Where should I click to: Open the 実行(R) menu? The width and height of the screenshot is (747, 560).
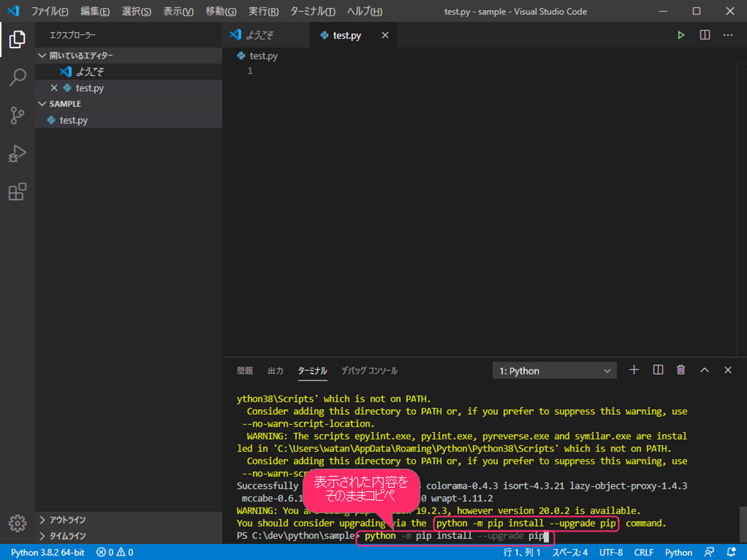click(264, 12)
